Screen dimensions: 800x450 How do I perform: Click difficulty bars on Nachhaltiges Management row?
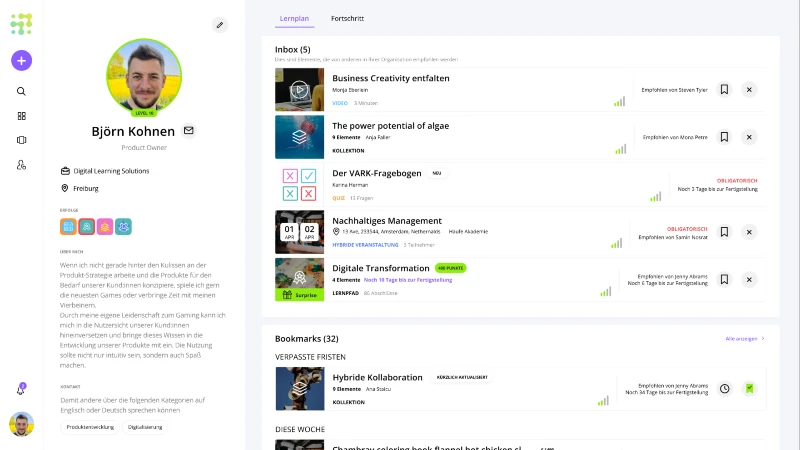(617, 243)
